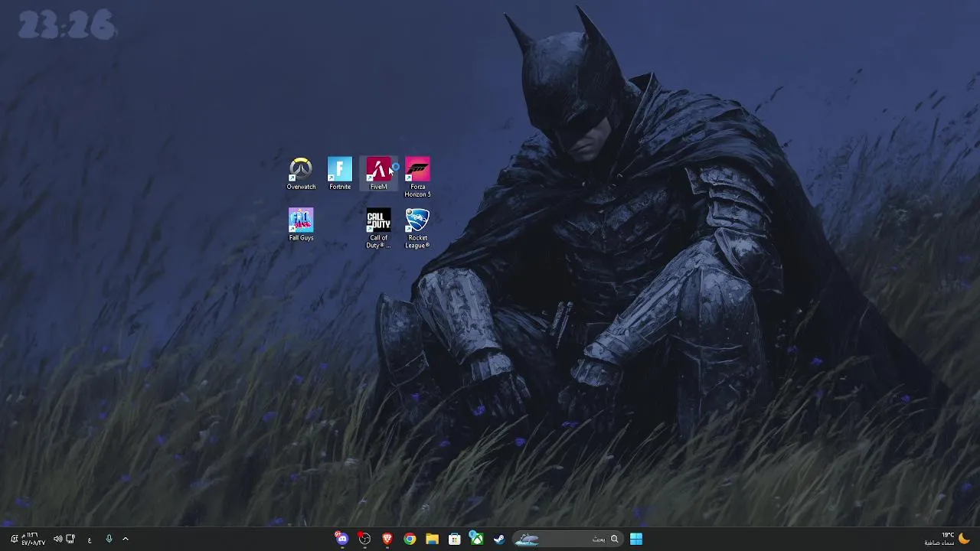Expand the hidden system tray icons chevron
The image size is (980, 551).
(x=126, y=539)
